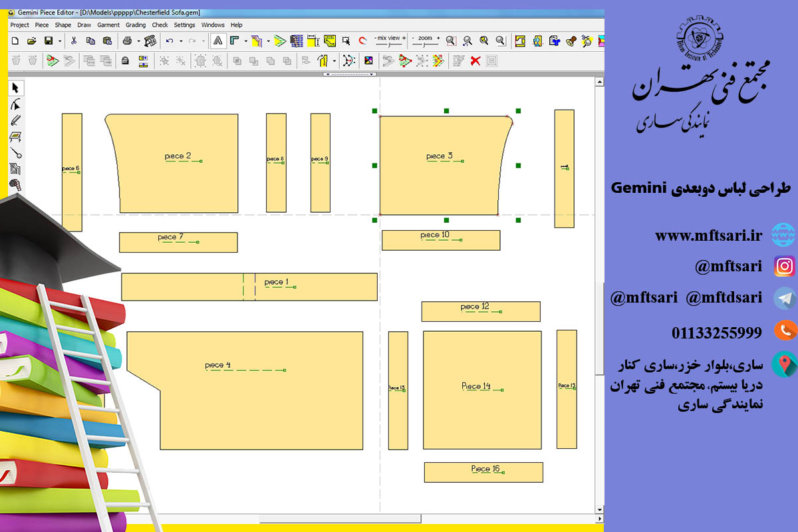
Task: Click the vertical scrollbar down arrow
Action: click(600, 509)
